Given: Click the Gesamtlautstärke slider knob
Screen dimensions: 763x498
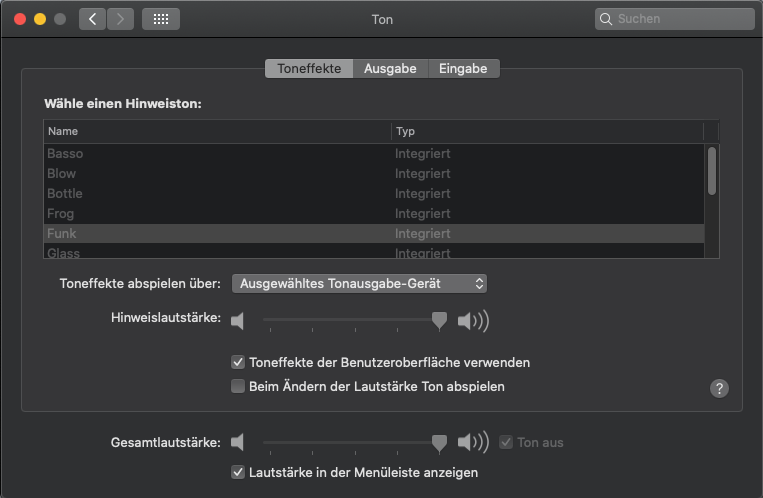Looking at the screenshot, I should 438,441.
